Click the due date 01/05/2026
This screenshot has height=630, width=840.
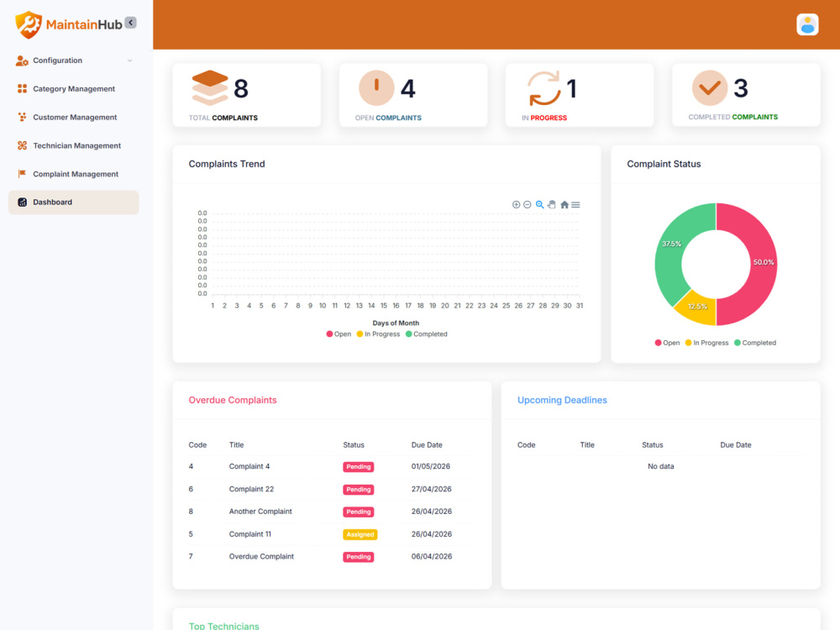click(x=431, y=466)
